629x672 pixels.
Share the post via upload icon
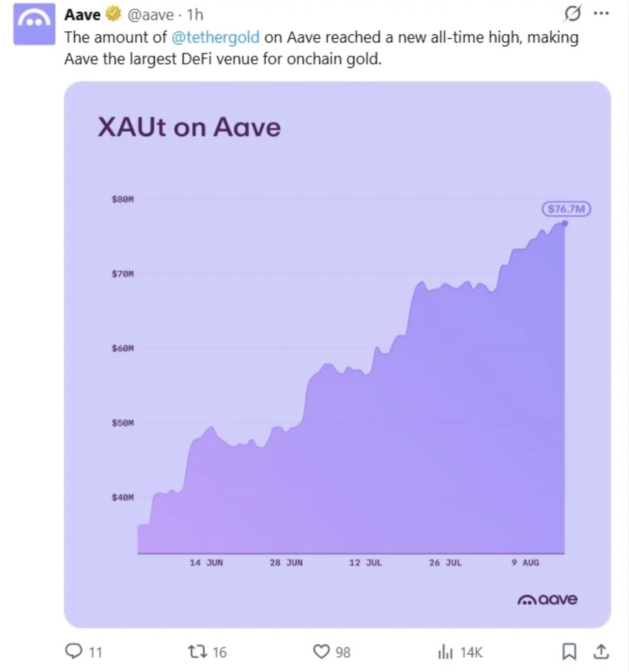click(x=600, y=651)
